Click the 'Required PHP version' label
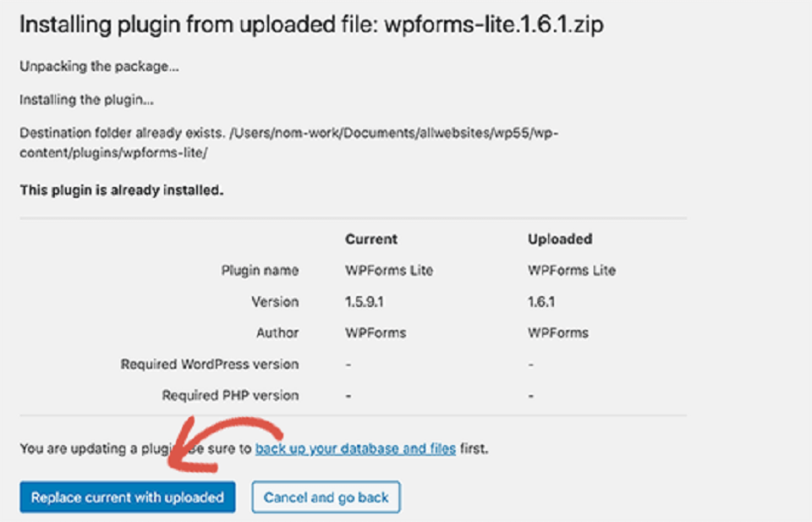This screenshot has width=812, height=522. (x=230, y=396)
